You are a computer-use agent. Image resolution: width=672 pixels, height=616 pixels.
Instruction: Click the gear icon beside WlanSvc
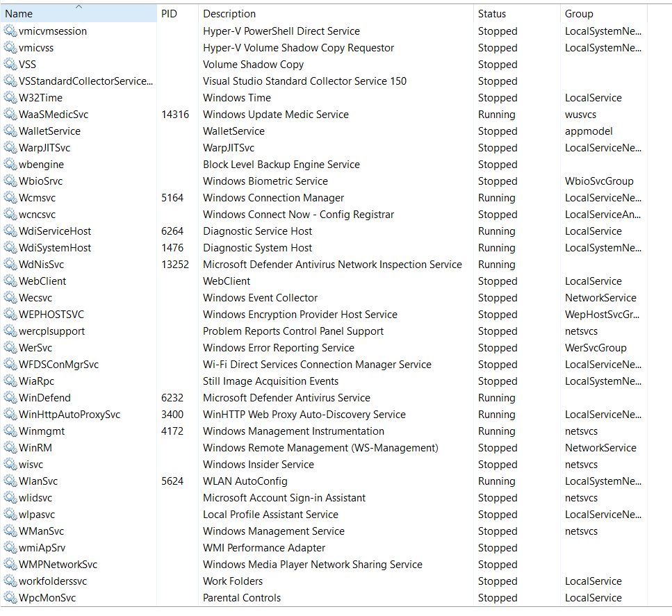pyautogui.click(x=10, y=481)
